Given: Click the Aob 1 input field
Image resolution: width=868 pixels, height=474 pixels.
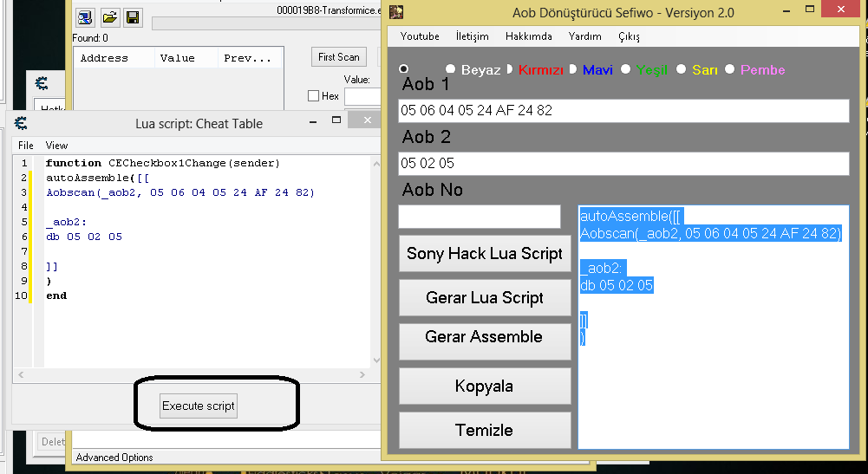Looking at the screenshot, I should point(623,111).
